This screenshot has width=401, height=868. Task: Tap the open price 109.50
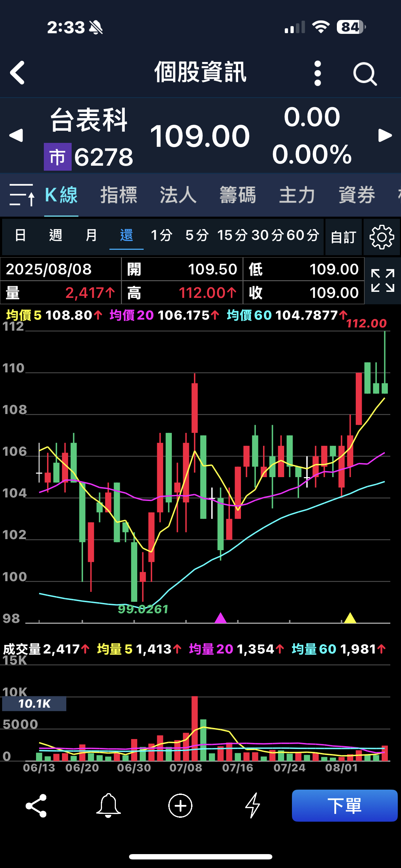coord(212,269)
